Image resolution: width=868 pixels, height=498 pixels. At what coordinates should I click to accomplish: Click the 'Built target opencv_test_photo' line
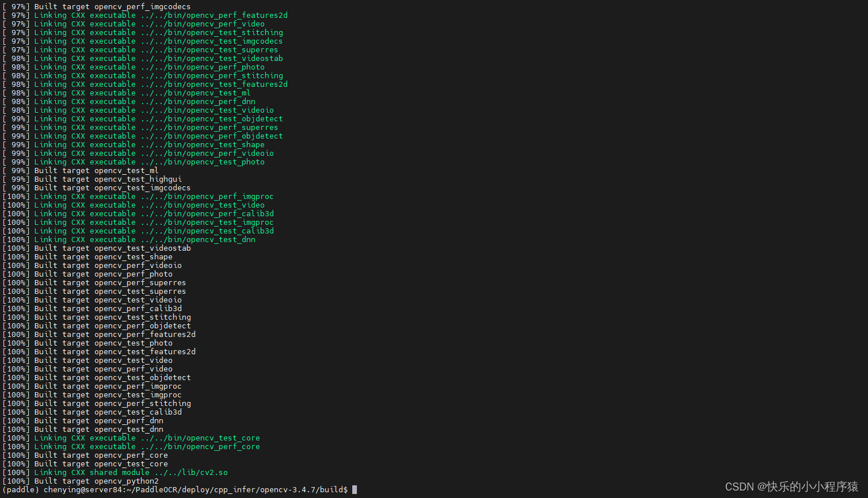click(x=87, y=343)
